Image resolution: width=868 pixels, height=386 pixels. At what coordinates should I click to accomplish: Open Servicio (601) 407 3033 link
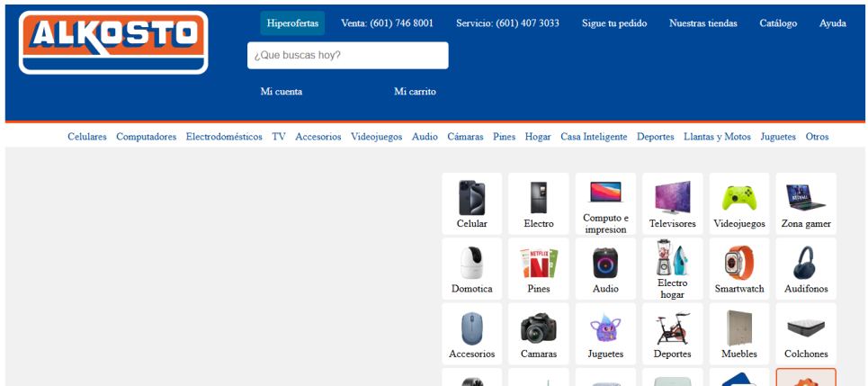point(507,23)
